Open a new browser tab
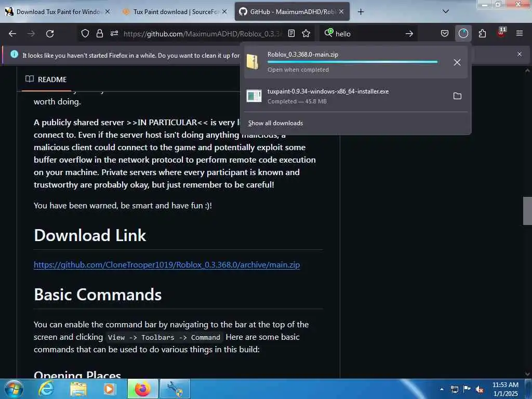The width and height of the screenshot is (532, 399). [361, 12]
